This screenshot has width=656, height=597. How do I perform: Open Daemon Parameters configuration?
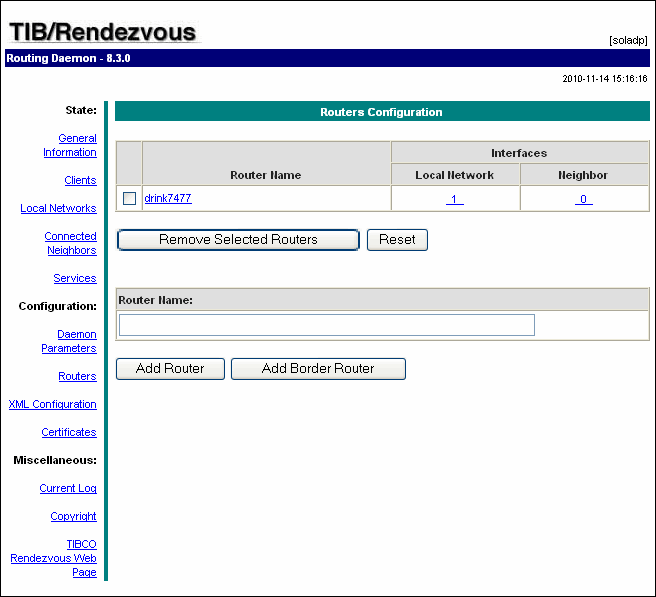pyautogui.click(x=69, y=341)
